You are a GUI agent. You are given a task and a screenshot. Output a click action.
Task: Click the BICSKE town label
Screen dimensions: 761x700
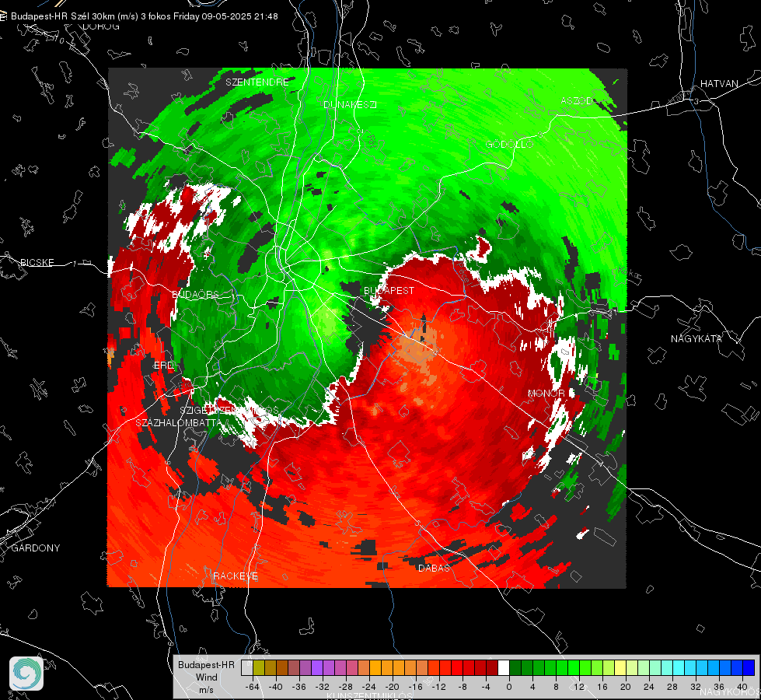click(x=37, y=262)
